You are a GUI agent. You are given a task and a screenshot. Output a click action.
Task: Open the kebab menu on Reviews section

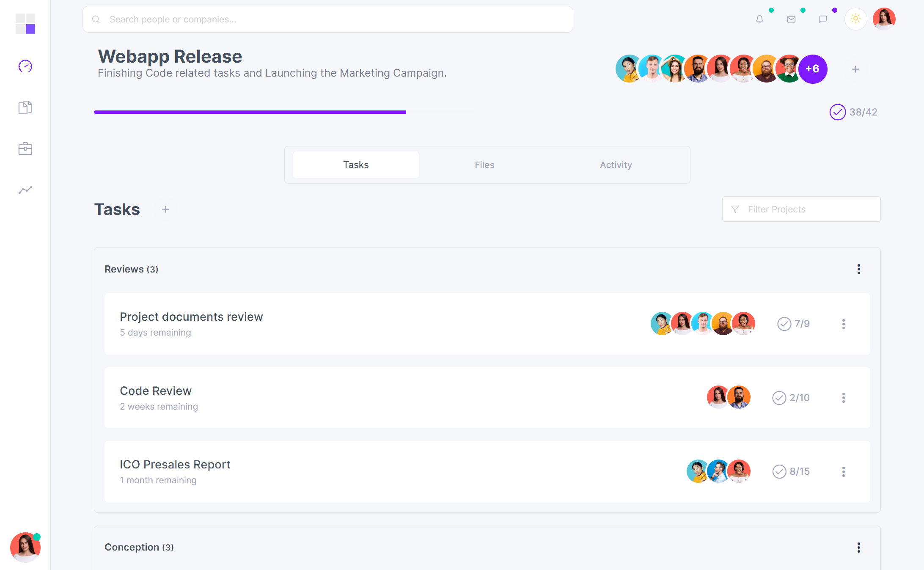(859, 269)
